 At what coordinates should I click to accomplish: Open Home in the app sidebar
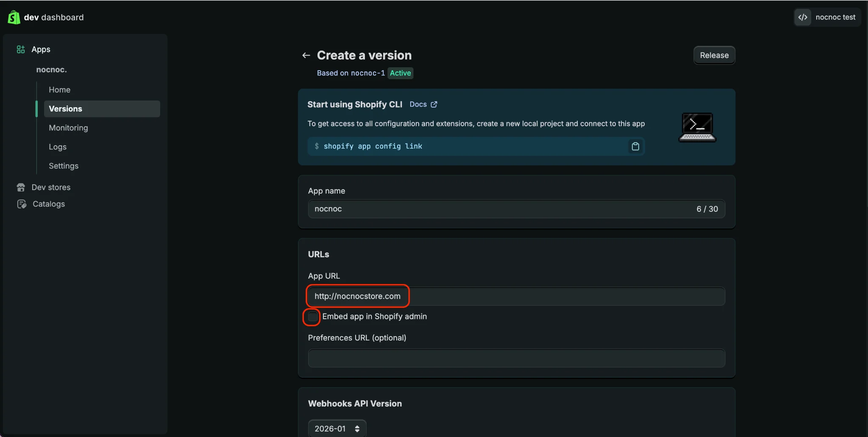point(59,90)
